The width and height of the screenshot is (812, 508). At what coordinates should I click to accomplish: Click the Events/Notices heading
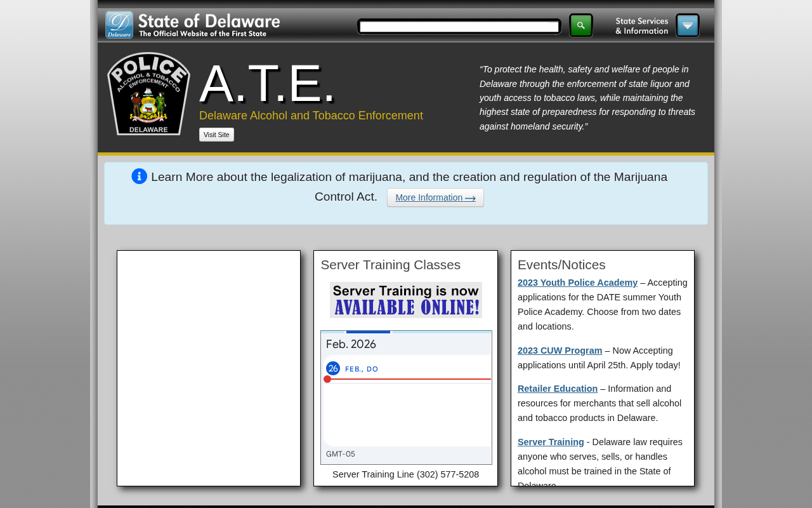[x=561, y=265]
